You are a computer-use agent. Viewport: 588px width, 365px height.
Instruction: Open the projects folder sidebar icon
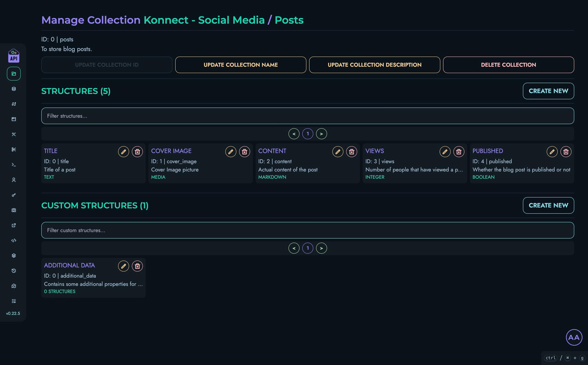click(14, 74)
